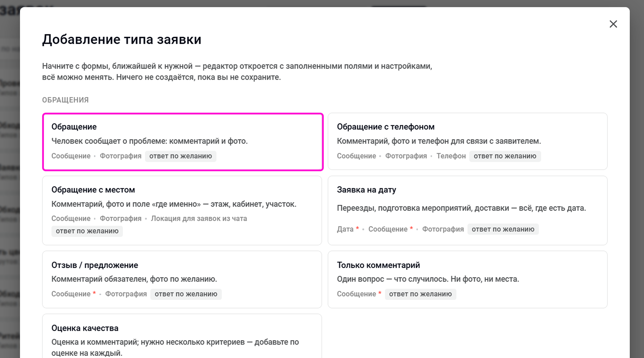The height and width of the screenshot is (358, 644).
Task: Click 'Фотография' label in Отзыв / предложение card
Action: pos(126,294)
